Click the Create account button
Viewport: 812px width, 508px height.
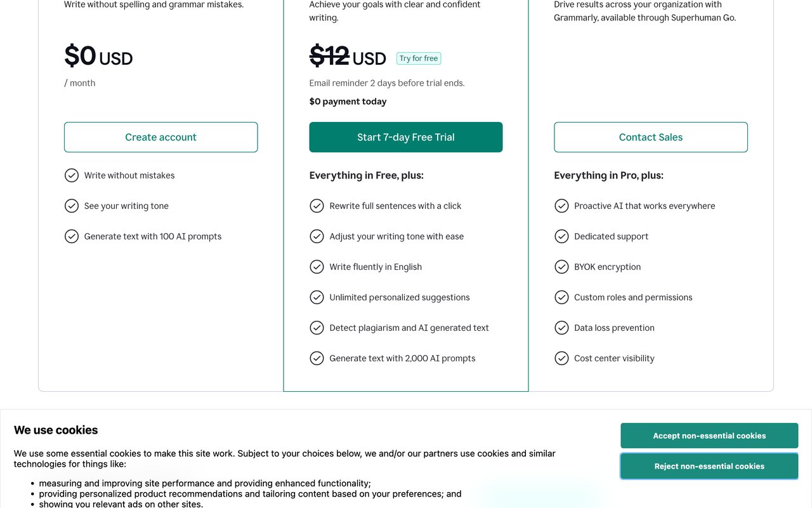tap(161, 137)
